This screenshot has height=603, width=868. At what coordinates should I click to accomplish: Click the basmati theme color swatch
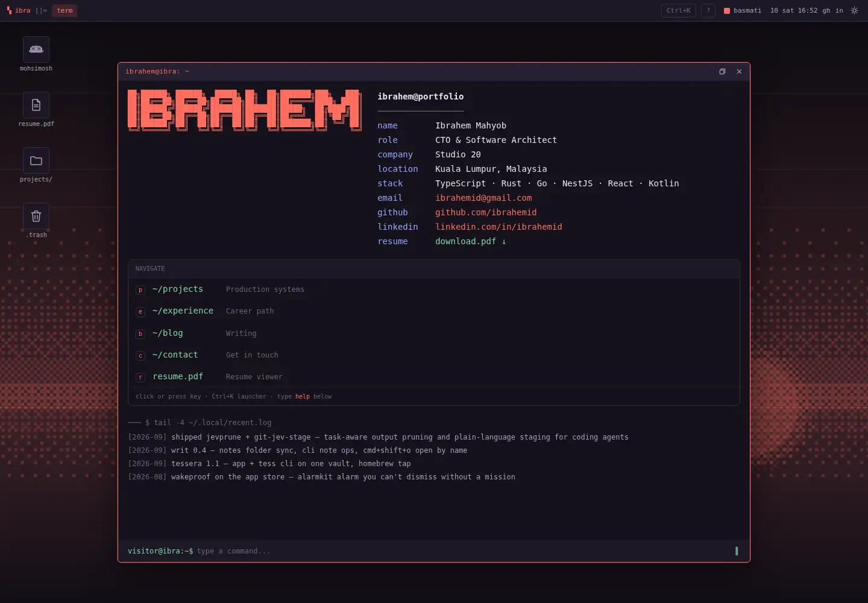pyautogui.click(x=727, y=11)
